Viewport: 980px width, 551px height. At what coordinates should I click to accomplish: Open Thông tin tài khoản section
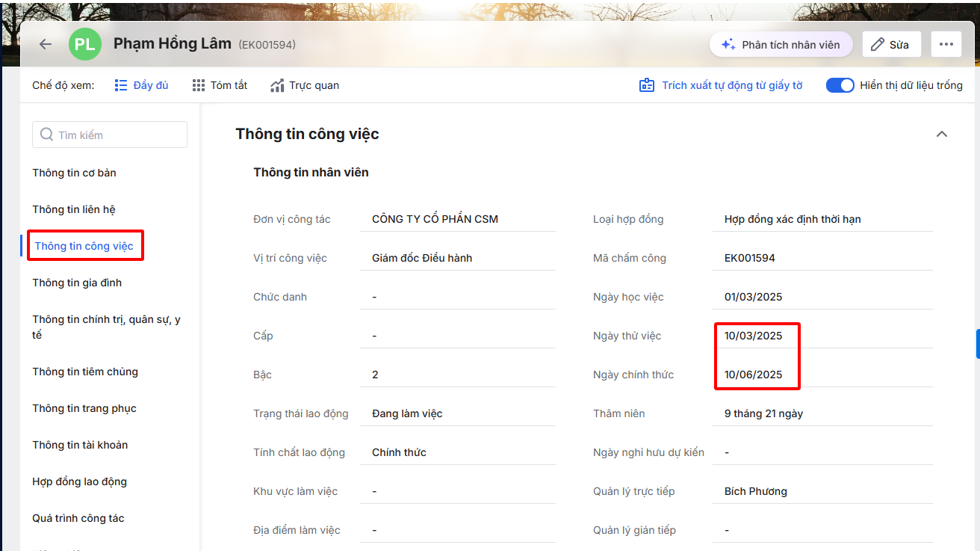pyautogui.click(x=80, y=445)
